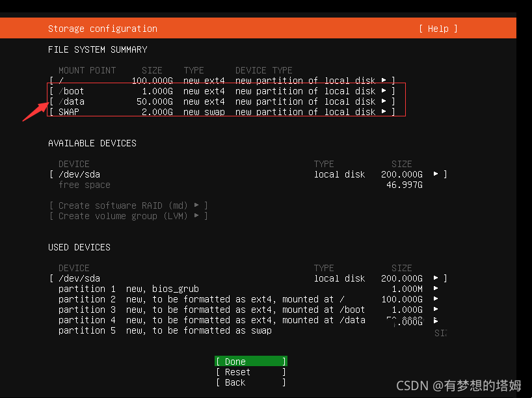
Task: Go back with the Back button
Action: click(x=251, y=382)
